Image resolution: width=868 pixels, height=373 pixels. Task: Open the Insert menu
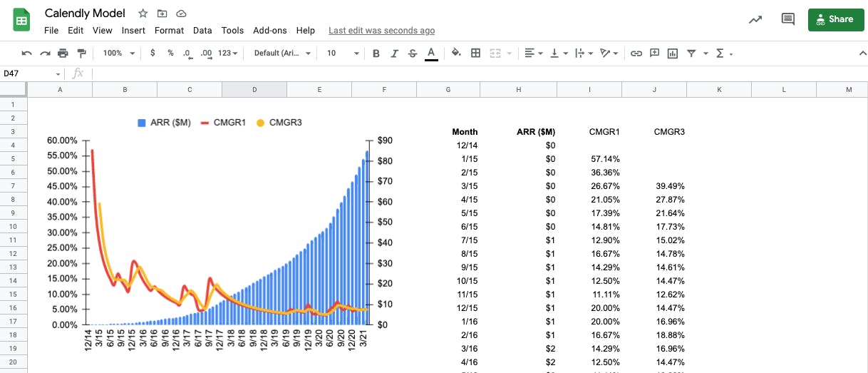tap(133, 31)
